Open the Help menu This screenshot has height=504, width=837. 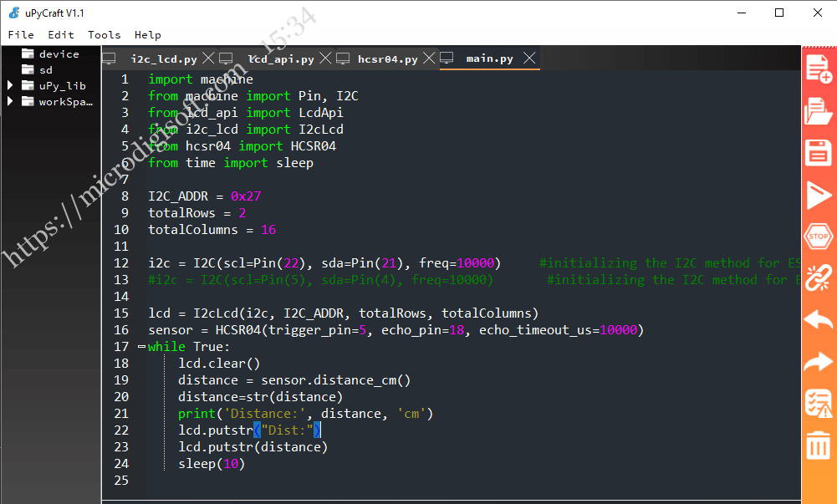coord(147,35)
